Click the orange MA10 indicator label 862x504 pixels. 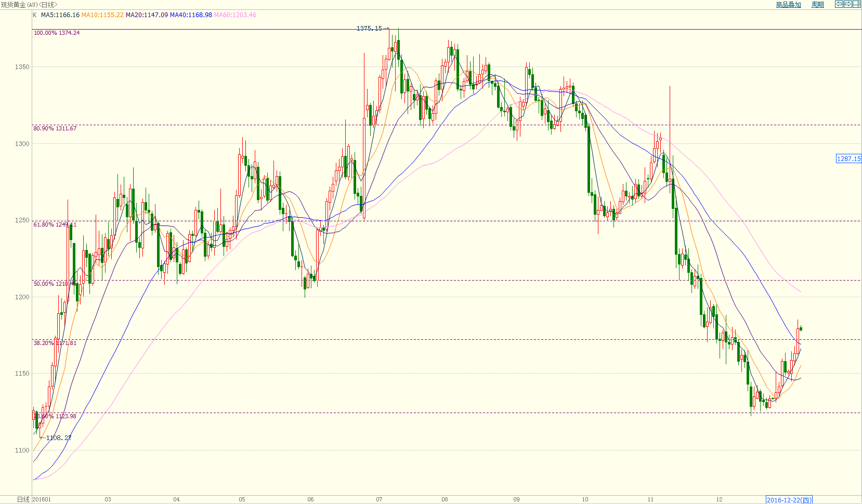tap(102, 15)
